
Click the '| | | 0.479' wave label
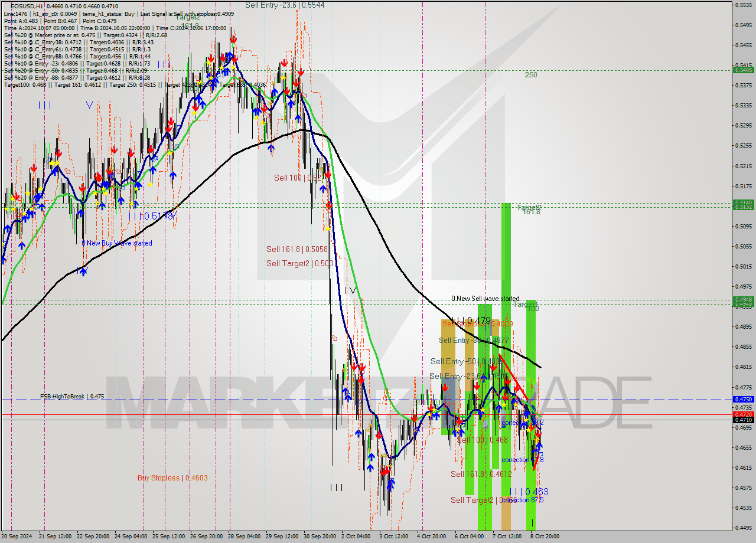coord(471,320)
